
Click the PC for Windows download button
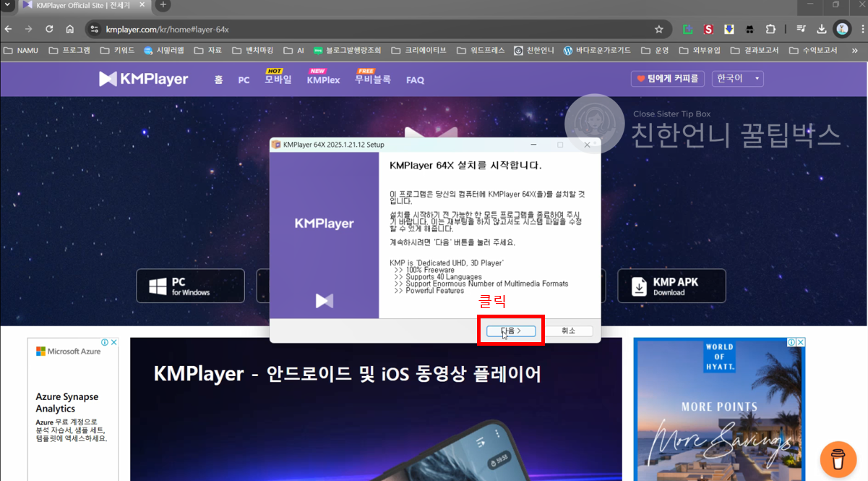[190, 286]
